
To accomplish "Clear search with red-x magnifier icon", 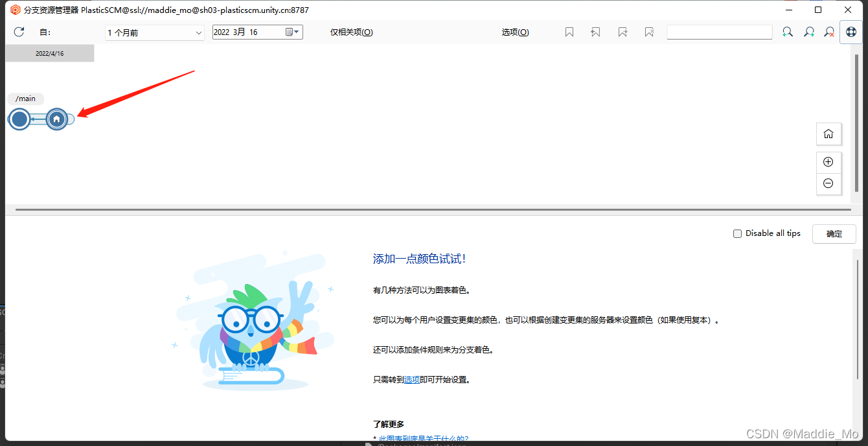I will pos(830,32).
